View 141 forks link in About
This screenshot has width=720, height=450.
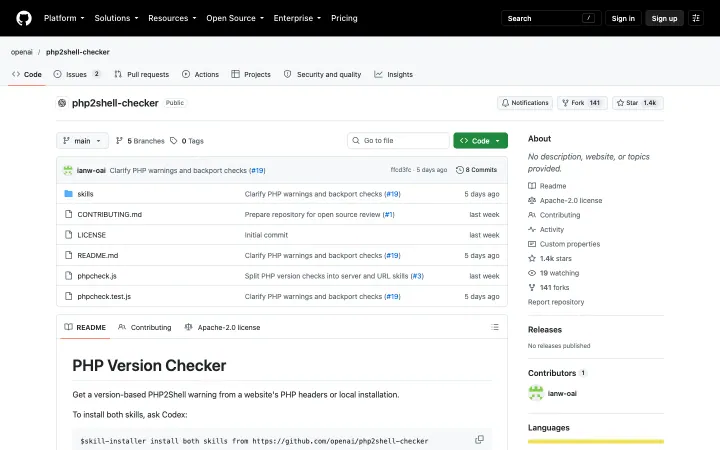(x=549, y=287)
